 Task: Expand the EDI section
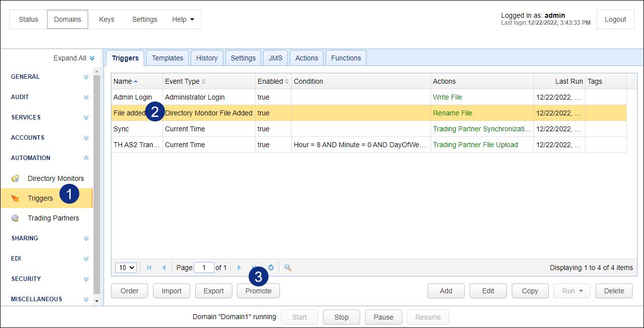click(x=86, y=259)
